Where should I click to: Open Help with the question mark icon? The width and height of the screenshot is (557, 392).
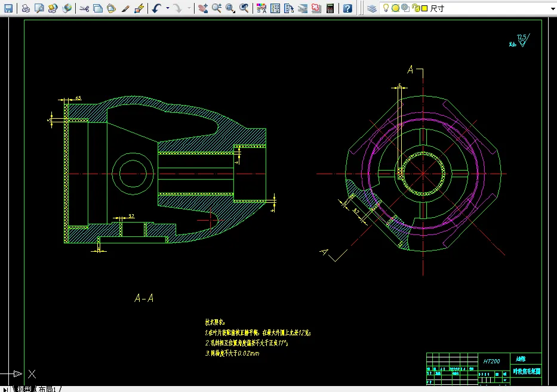point(348,8)
